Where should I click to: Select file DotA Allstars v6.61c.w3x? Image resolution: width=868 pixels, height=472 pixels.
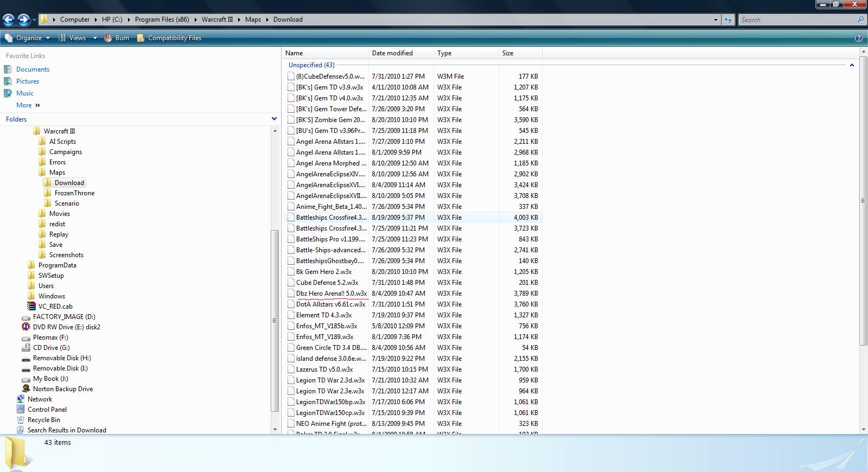[x=331, y=304]
